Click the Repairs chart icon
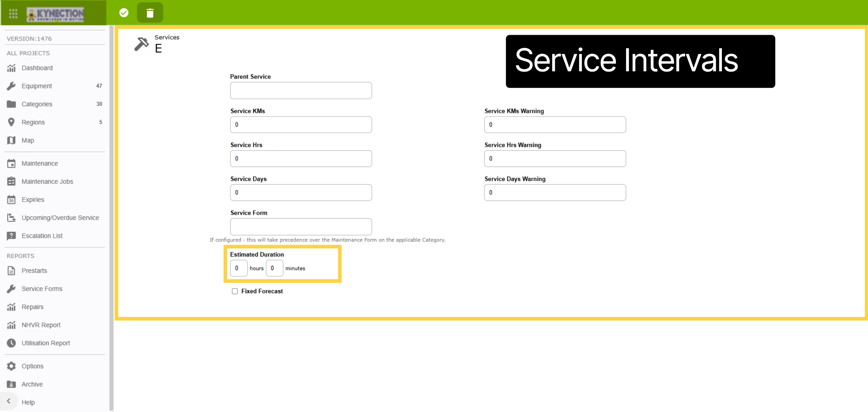 (12, 307)
